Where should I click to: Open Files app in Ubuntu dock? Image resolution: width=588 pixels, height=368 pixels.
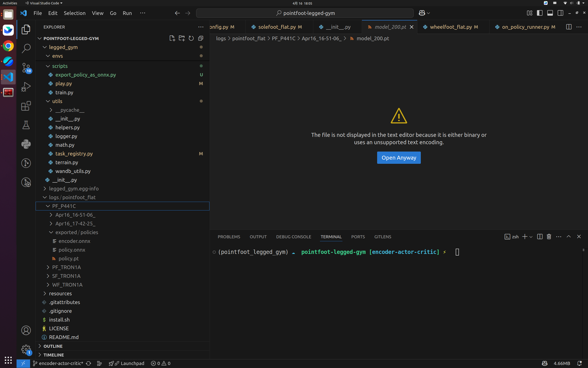[8, 14]
